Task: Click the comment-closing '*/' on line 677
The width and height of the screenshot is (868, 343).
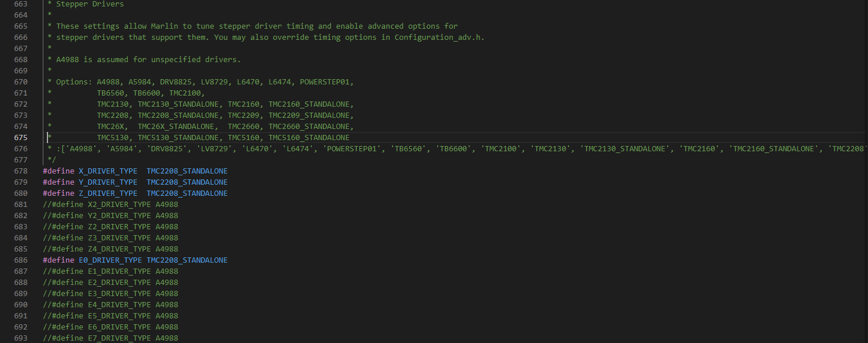Action: [x=52, y=160]
